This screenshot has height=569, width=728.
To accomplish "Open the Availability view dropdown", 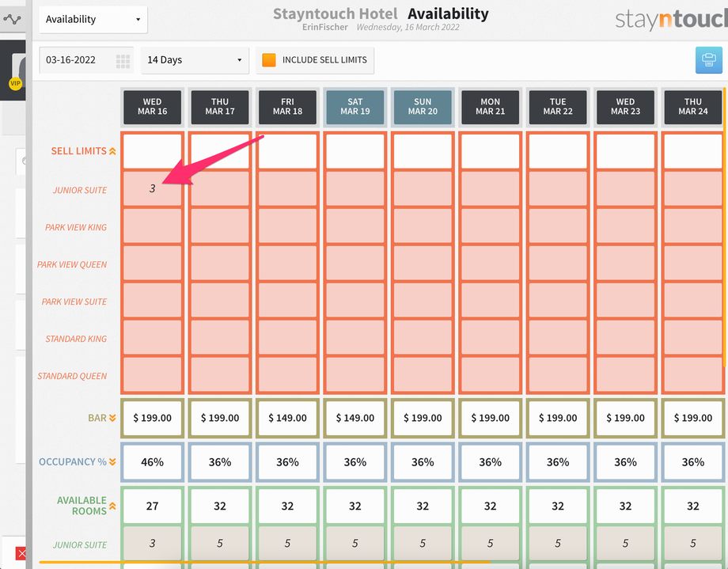I will 93,20.
